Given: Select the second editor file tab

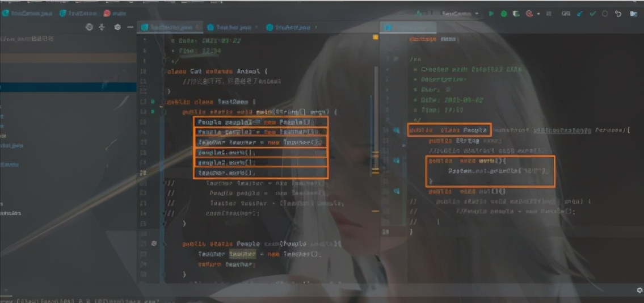Looking at the screenshot, I should (230, 27).
